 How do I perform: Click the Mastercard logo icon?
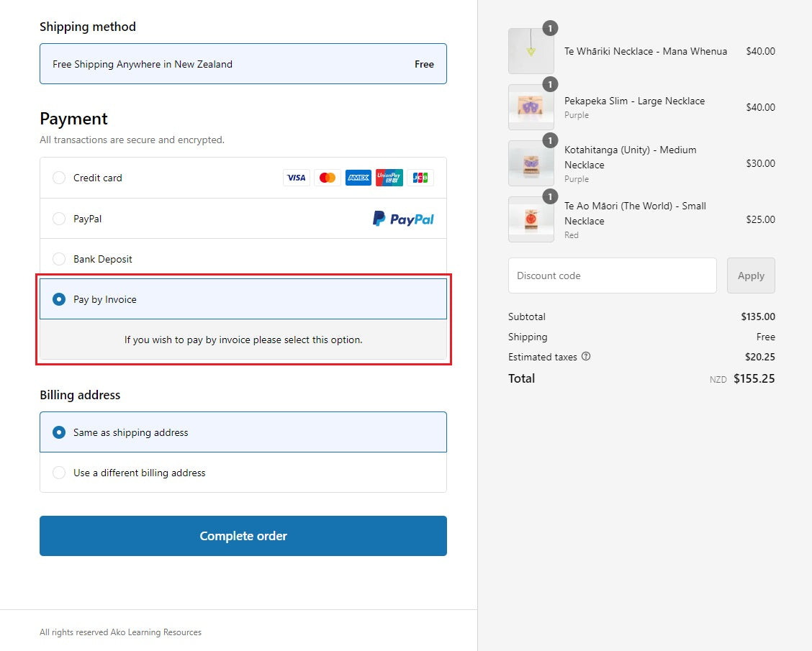[328, 178]
